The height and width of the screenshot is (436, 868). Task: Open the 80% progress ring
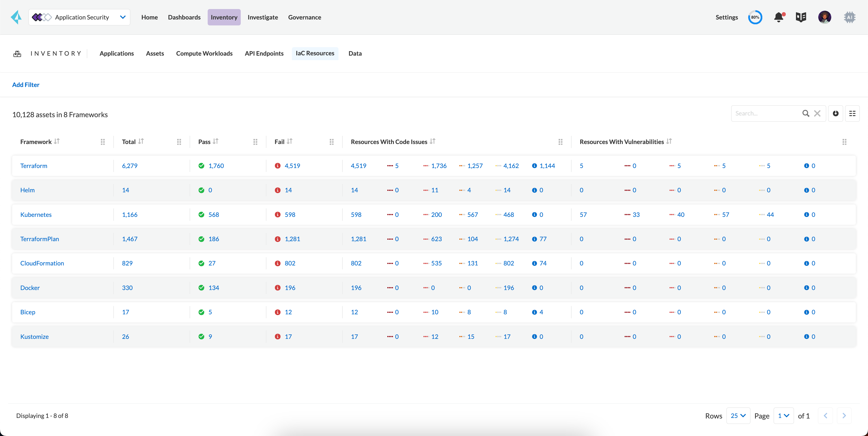pos(755,17)
